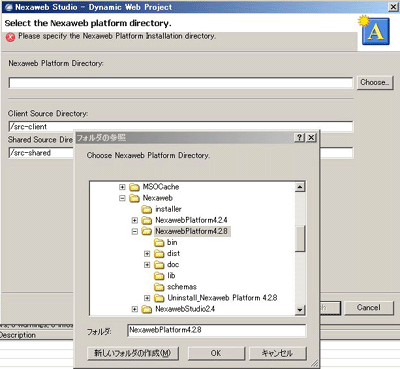Expand the NexawebPlatform4.2.4 node

[x=135, y=220]
